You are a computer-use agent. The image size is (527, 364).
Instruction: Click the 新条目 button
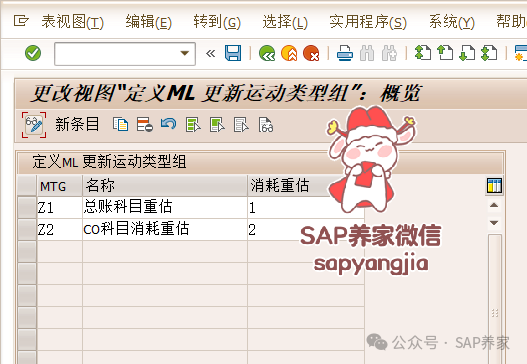pyautogui.click(x=77, y=124)
